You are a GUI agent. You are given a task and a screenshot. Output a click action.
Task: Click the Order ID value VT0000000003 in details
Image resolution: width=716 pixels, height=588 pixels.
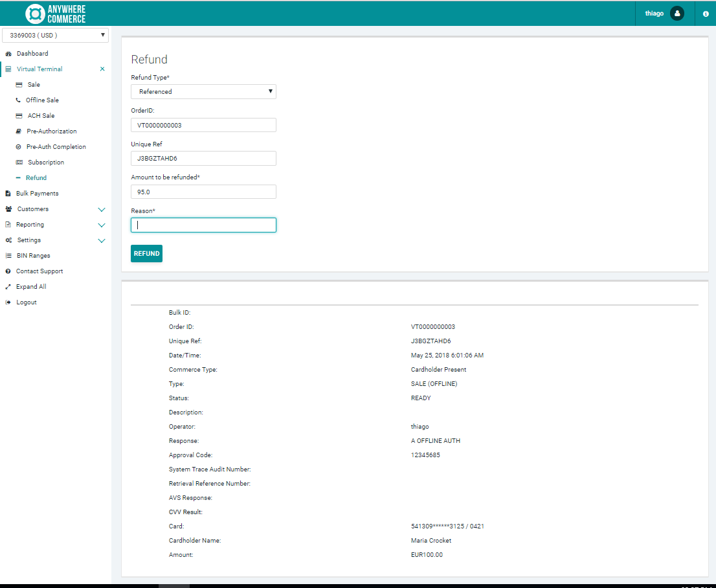(x=433, y=326)
